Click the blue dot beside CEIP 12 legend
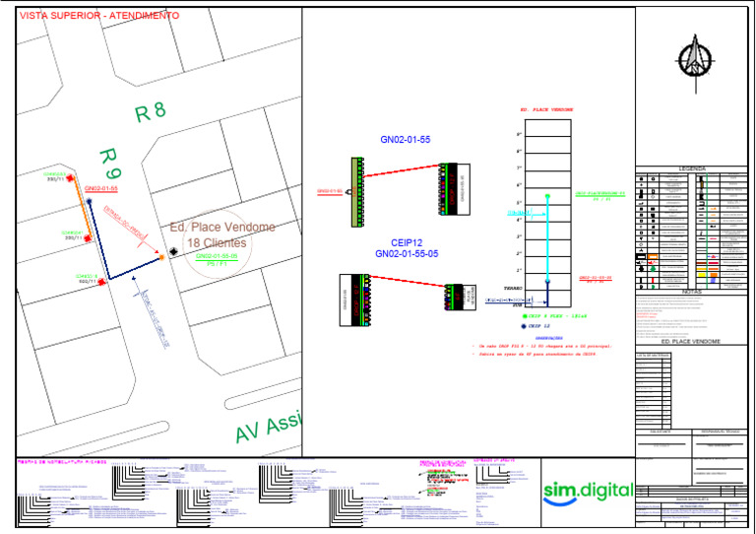Screen dimensions: 756x534 524,326
